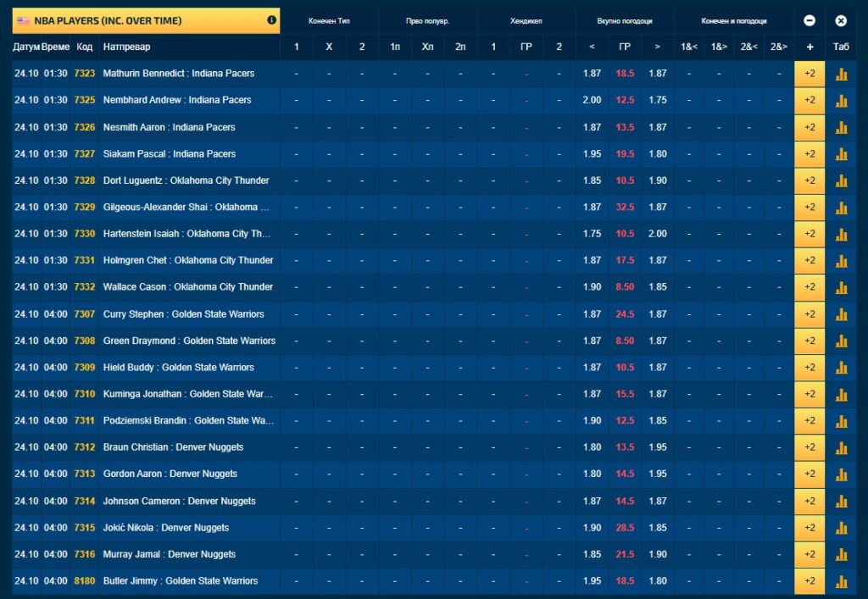Open stats chart icon for Butler Jimmy
The height and width of the screenshot is (599, 868).
point(841,581)
